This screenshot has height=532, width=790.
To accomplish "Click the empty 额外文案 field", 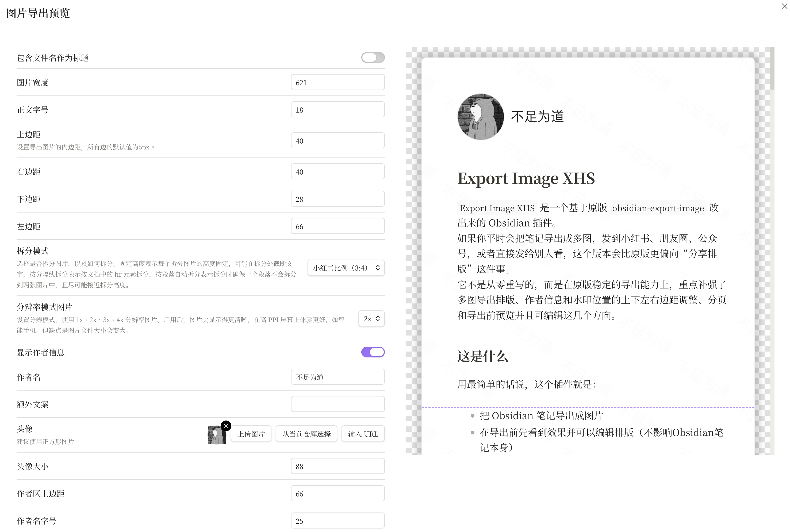I will coord(337,404).
